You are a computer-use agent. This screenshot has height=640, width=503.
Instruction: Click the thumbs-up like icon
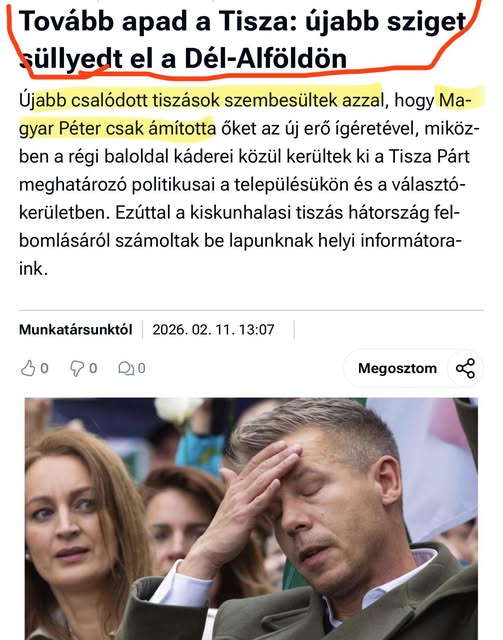28,368
